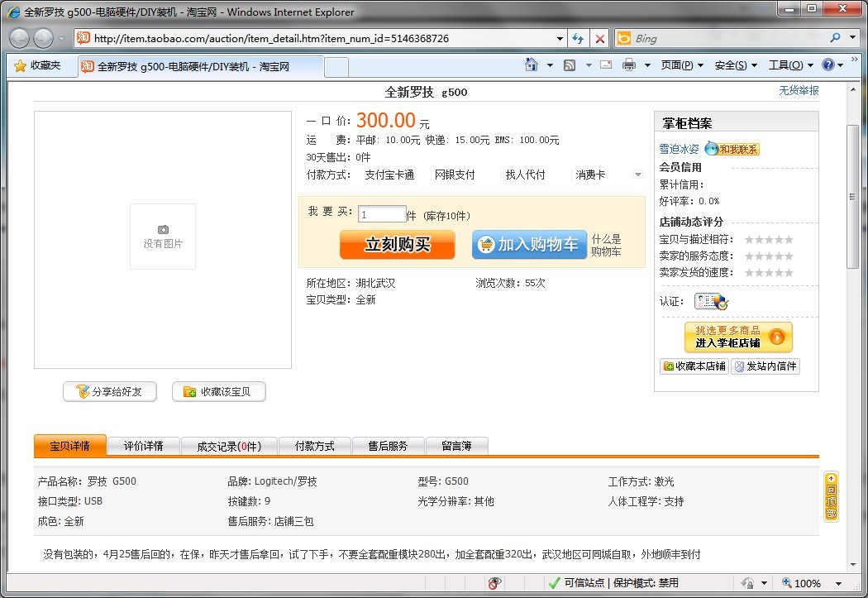
Task: Click the 加入购物车 add to cart button
Action: tap(529, 245)
